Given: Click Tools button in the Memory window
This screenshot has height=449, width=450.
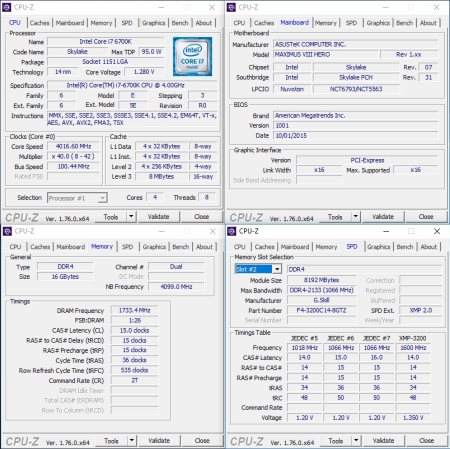Looking at the screenshot, I should tap(111, 441).
